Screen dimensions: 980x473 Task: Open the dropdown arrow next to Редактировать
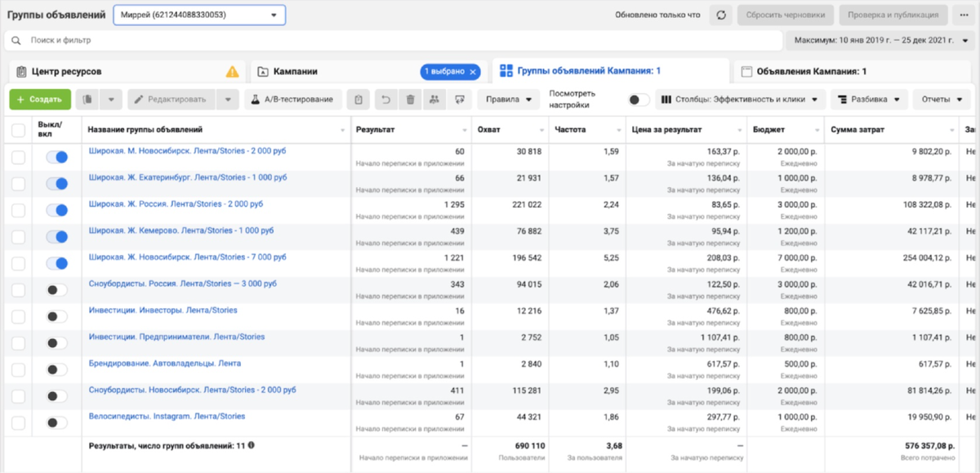tap(229, 99)
